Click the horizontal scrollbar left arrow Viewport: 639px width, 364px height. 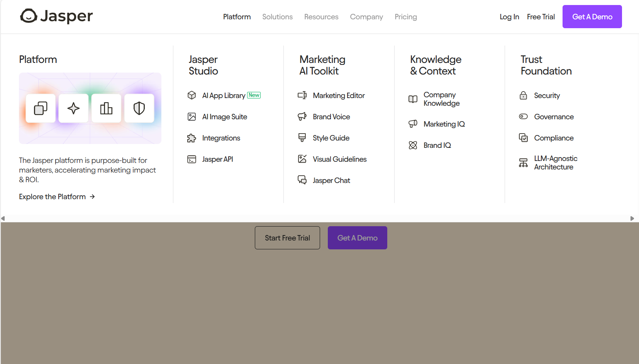(3, 218)
